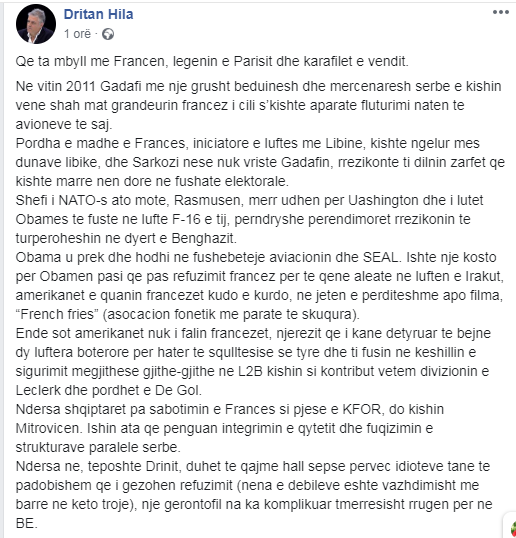Click the name 'Leclerk' in the text

click(x=37, y=390)
